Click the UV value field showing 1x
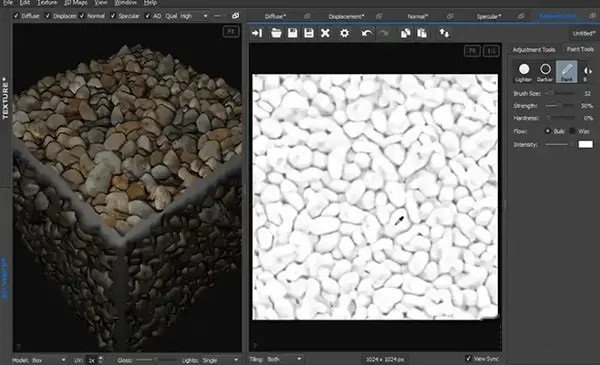The image size is (600, 365). [92, 360]
